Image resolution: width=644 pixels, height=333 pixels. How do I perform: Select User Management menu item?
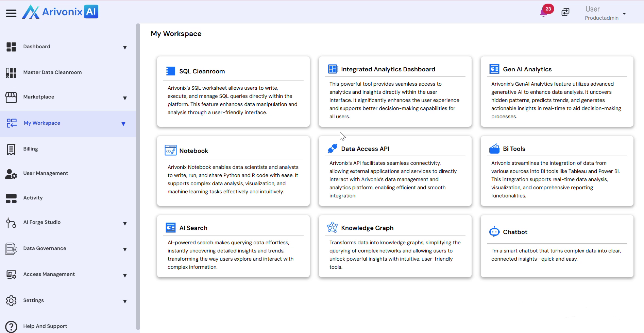click(46, 173)
